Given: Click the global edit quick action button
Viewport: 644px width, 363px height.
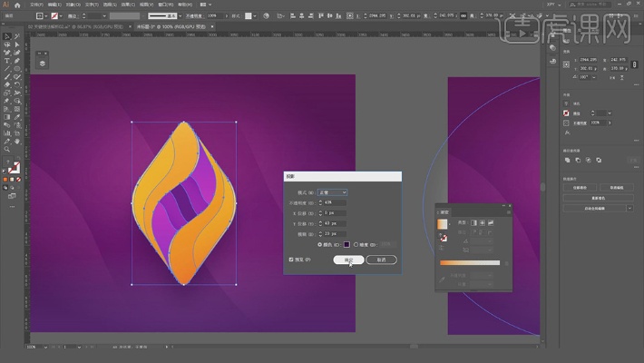Looking at the screenshot, I should point(595,209).
